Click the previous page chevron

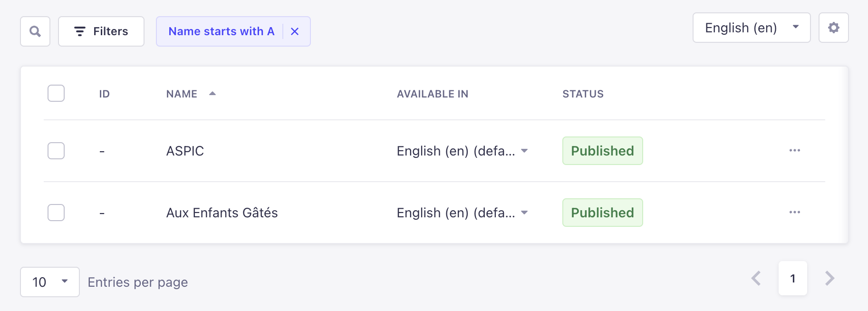(756, 279)
